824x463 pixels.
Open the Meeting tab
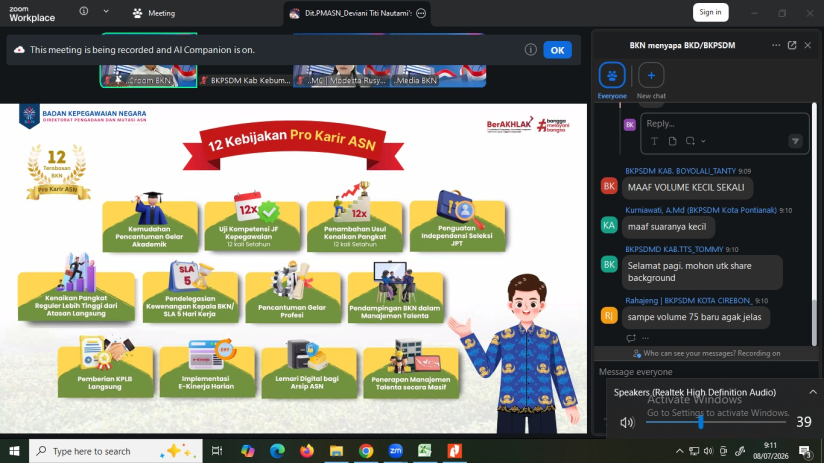[x=153, y=13]
